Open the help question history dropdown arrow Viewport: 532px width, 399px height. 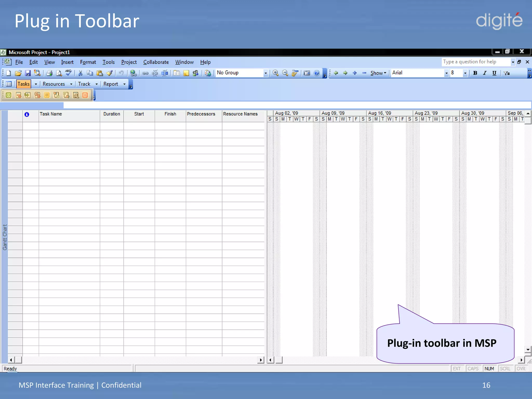(x=513, y=62)
